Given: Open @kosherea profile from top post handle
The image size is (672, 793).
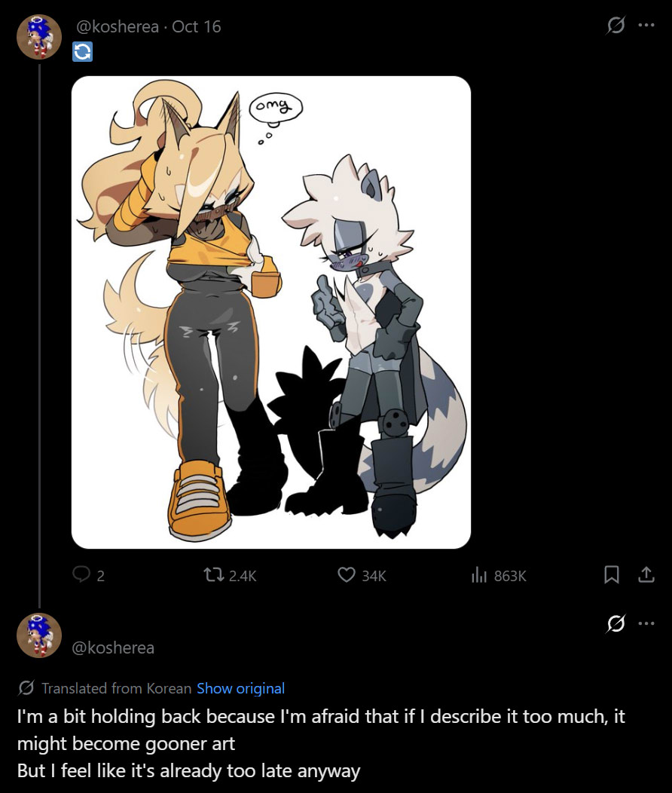Looking at the screenshot, I should (118, 26).
